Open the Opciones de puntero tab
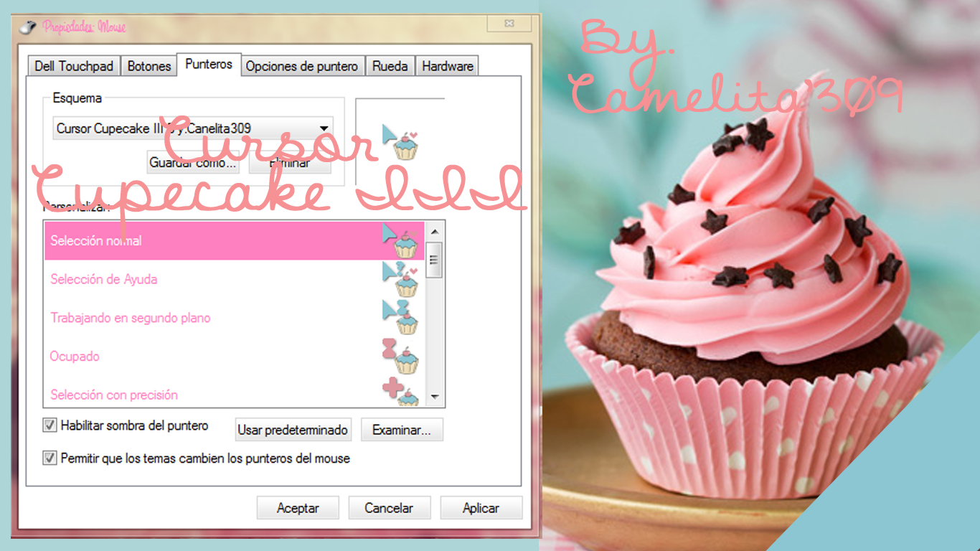 coord(301,65)
